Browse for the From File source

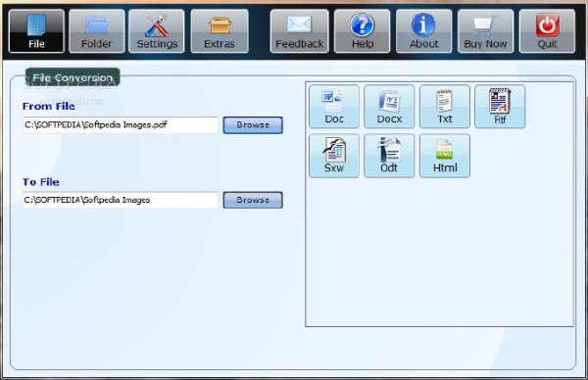(253, 124)
